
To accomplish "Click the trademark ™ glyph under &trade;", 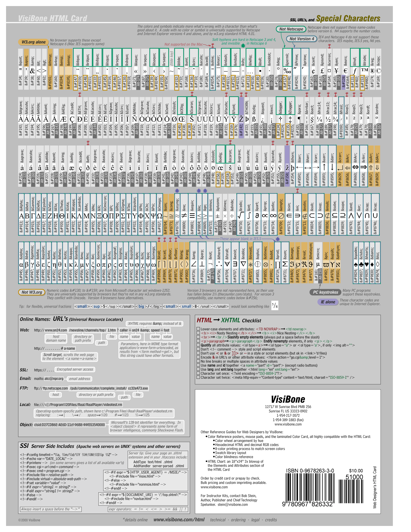I will [x=365, y=70].
